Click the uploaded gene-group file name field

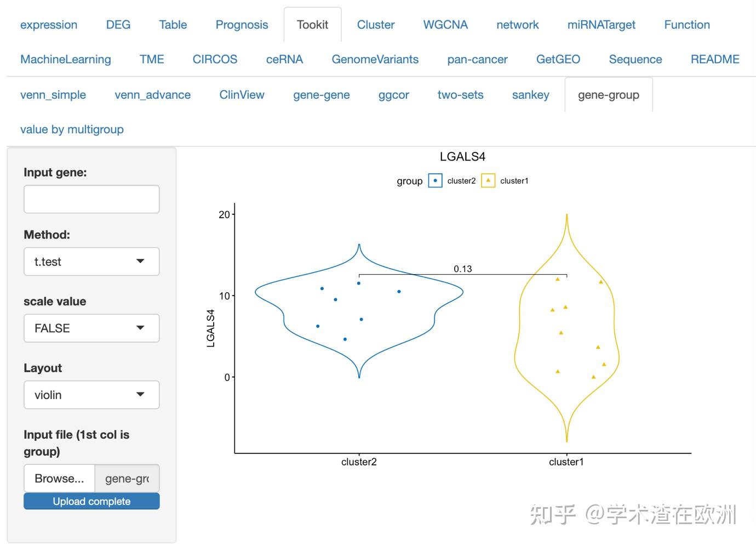click(x=127, y=479)
